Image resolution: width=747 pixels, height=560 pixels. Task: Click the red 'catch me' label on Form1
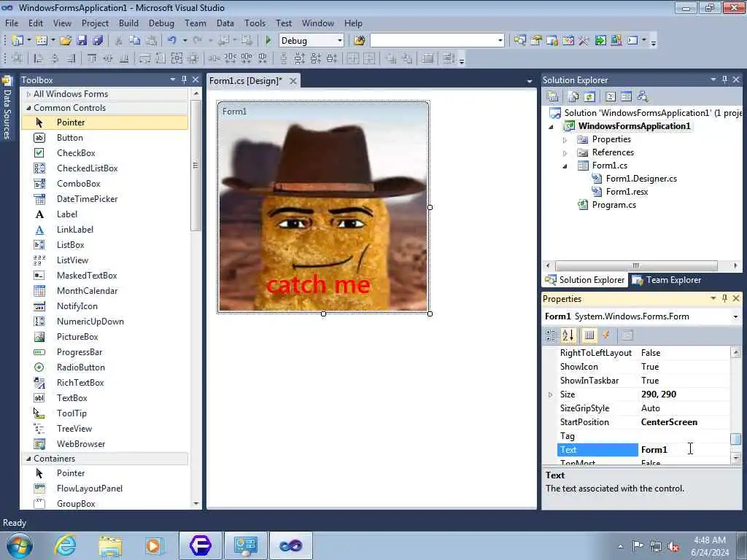click(318, 285)
